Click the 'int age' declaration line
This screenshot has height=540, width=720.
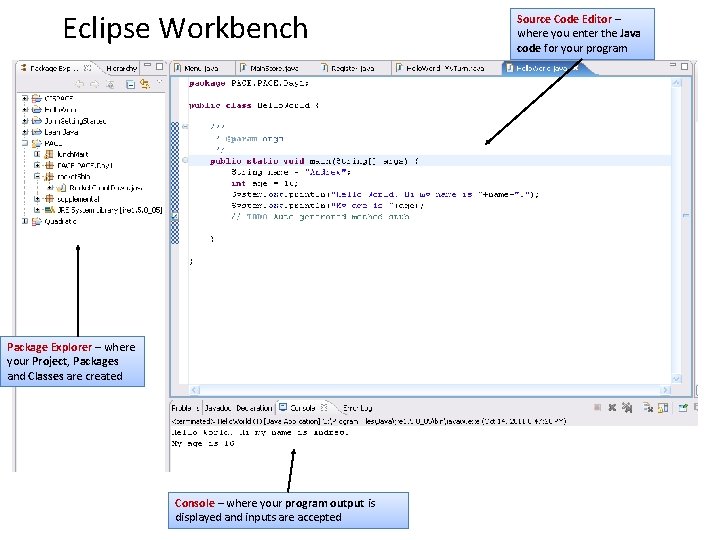click(x=264, y=184)
